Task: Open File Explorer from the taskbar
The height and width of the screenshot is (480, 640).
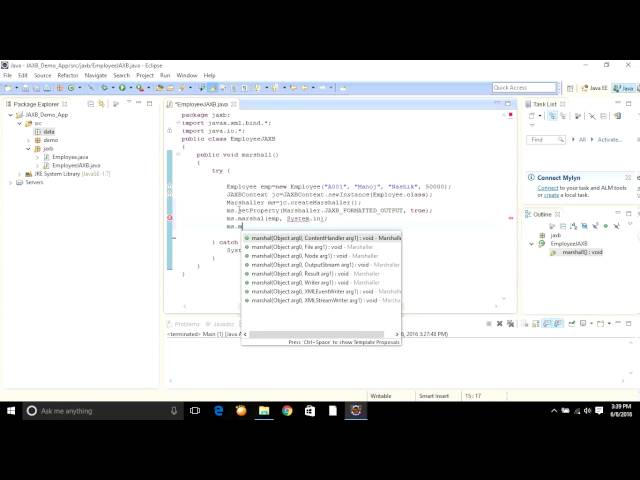Action: coord(264,411)
